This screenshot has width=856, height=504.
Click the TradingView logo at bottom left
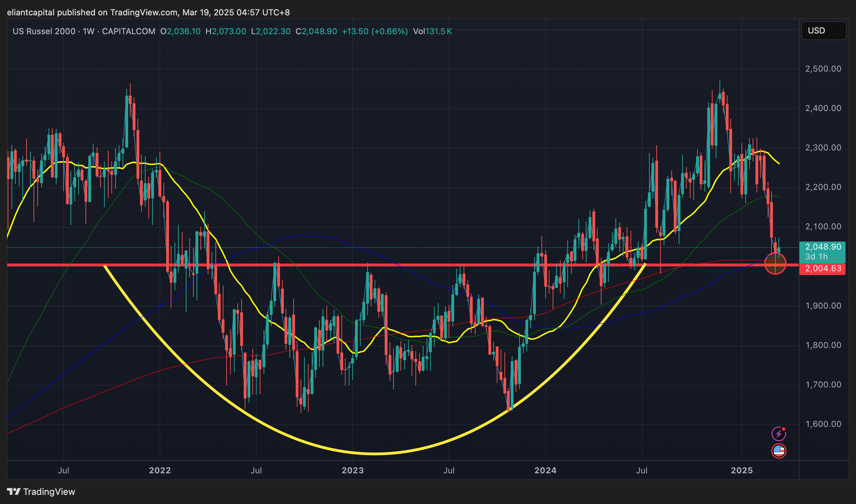coord(41,492)
